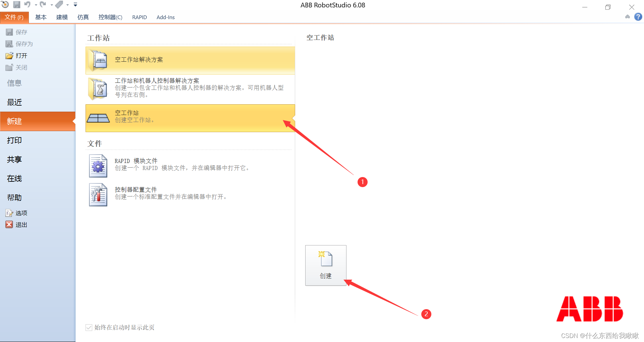644x342 pixels.
Task: Click the blue help question mark icon
Action: click(x=638, y=17)
